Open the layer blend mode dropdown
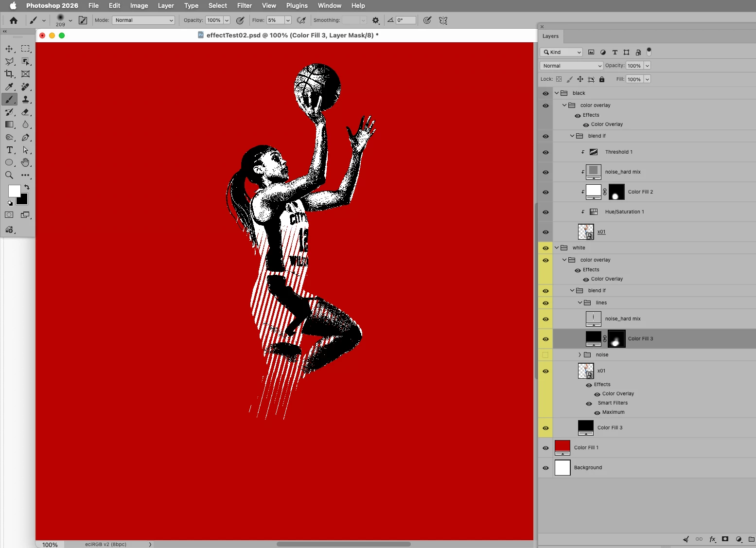Image resolution: width=756 pixels, height=548 pixels. click(x=571, y=66)
